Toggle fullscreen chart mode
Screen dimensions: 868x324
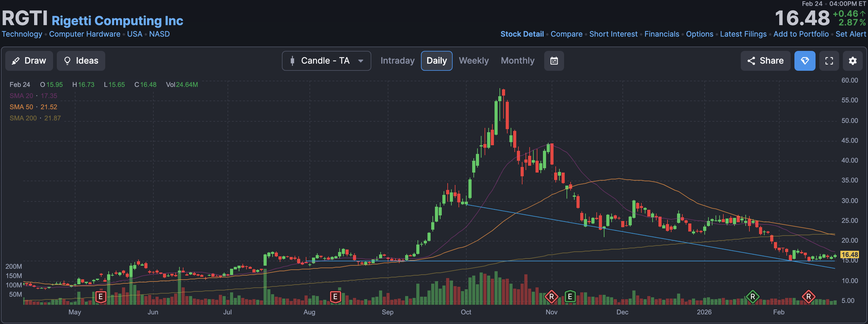(x=829, y=61)
